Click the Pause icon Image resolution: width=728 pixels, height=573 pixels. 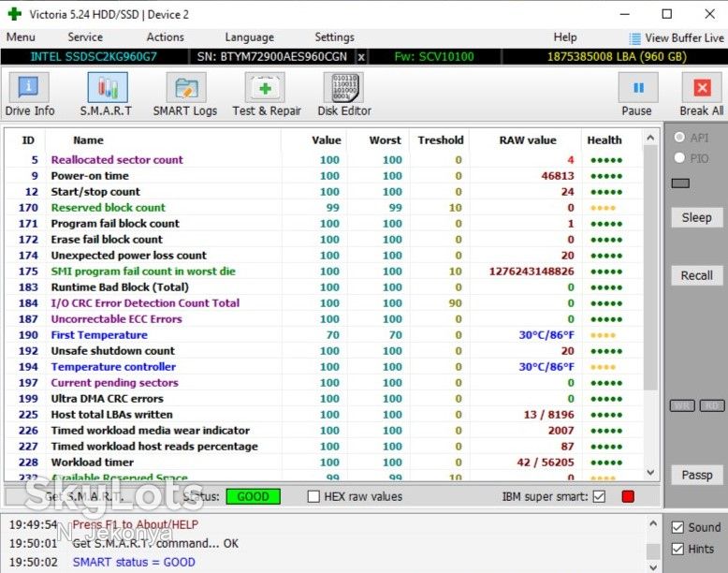pos(638,87)
